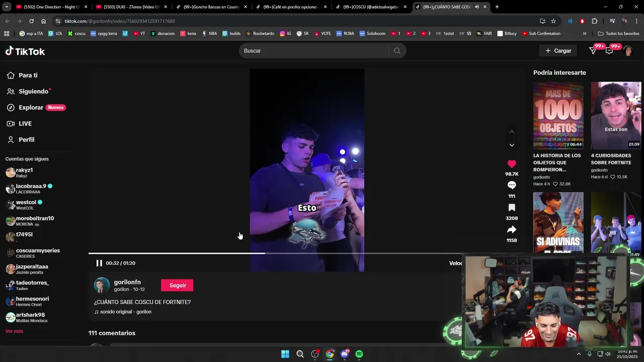The width and height of the screenshot is (644, 362).
Task: Open the profile avatar in TikTok header
Action: click(x=628, y=51)
